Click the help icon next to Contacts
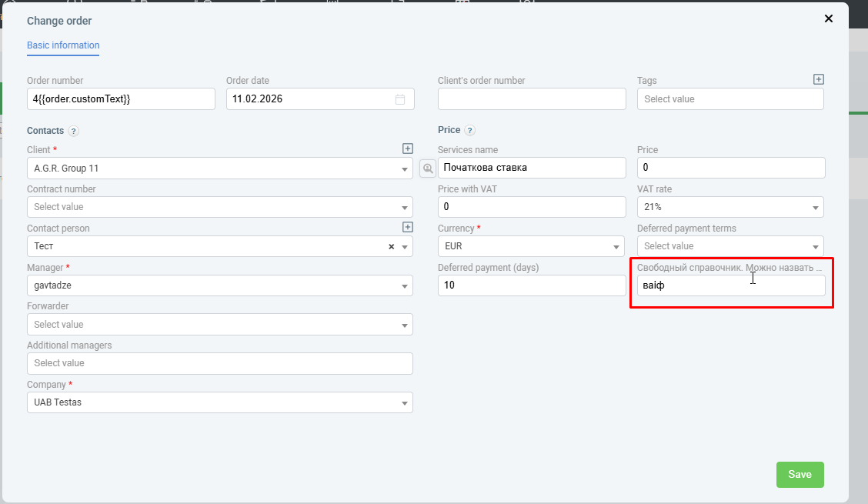 click(x=74, y=132)
